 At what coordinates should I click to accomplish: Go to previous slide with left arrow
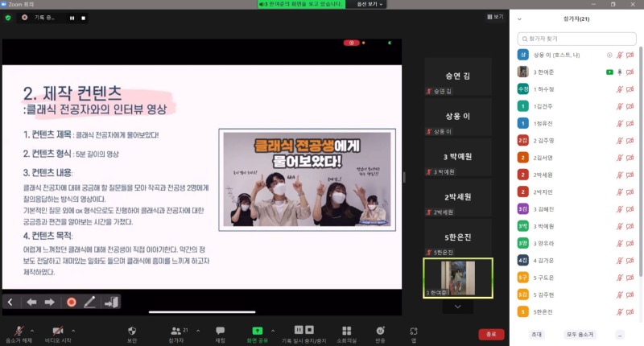(31, 303)
